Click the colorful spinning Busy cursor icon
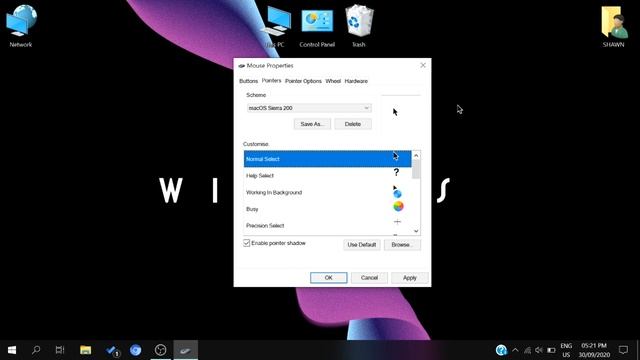 click(398, 207)
